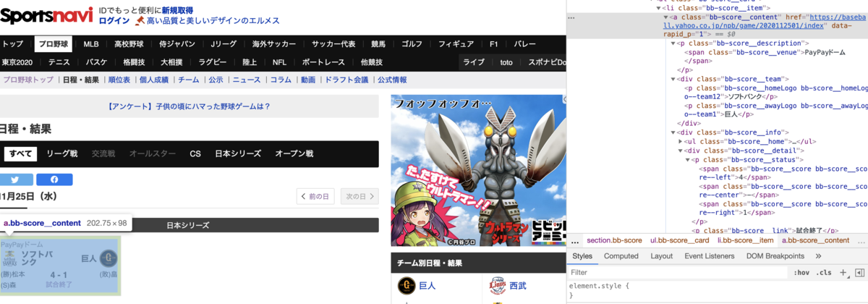Open the ライブ nav item
The width and height of the screenshot is (868, 304).
point(474,62)
